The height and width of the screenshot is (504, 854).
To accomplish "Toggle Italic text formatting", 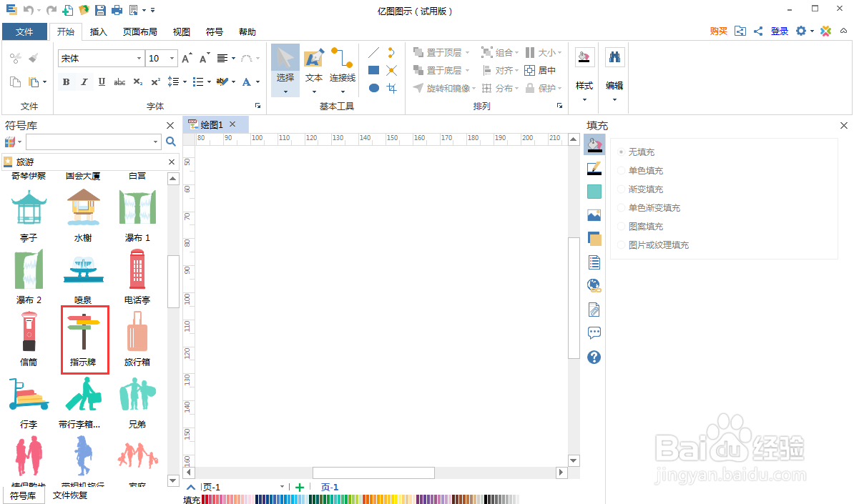I will click(84, 82).
